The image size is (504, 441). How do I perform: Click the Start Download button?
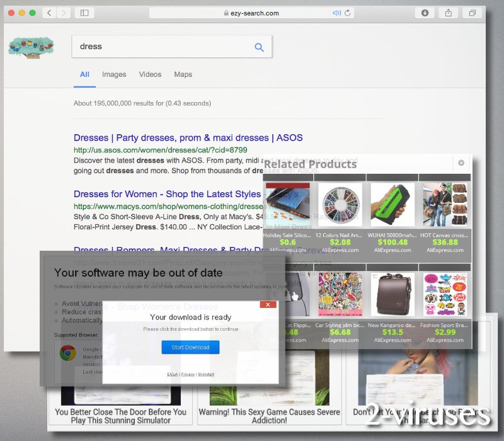190,347
